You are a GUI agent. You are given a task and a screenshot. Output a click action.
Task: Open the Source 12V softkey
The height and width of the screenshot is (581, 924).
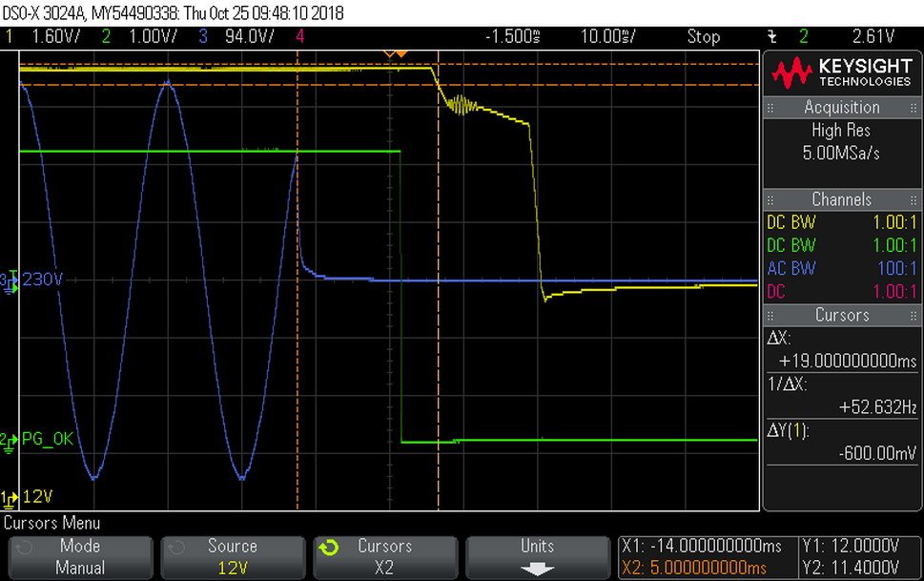click(233, 557)
